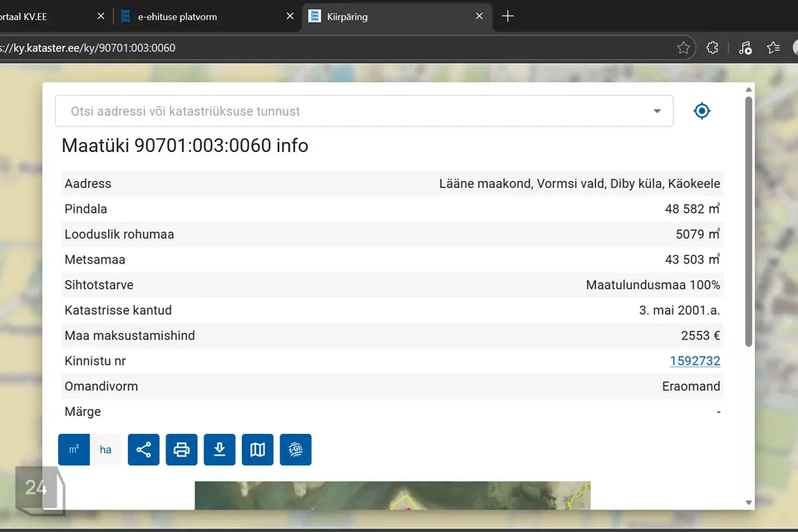Select the Omandivorm value 'Eraomand'

[x=691, y=387]
